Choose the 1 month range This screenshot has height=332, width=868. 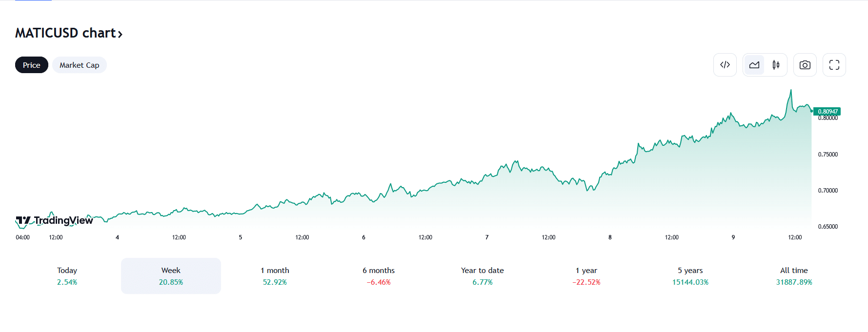(275, 276)
